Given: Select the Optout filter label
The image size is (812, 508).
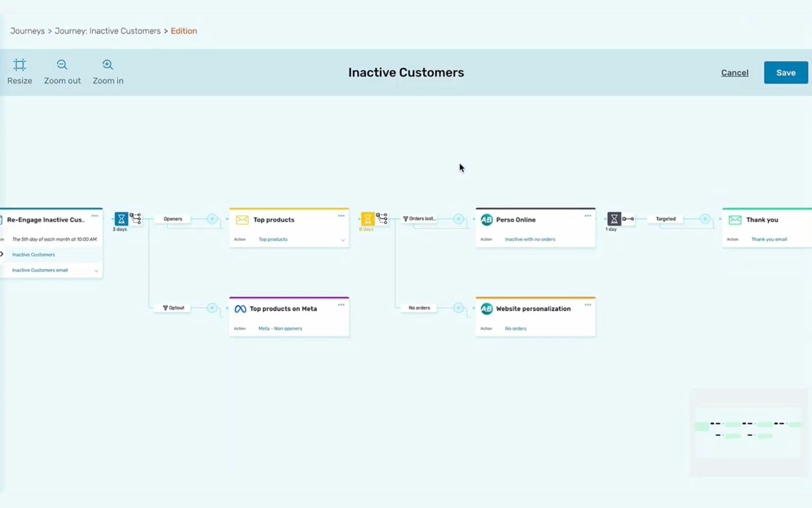Looking at the screenshot, I should coord(174,308).
